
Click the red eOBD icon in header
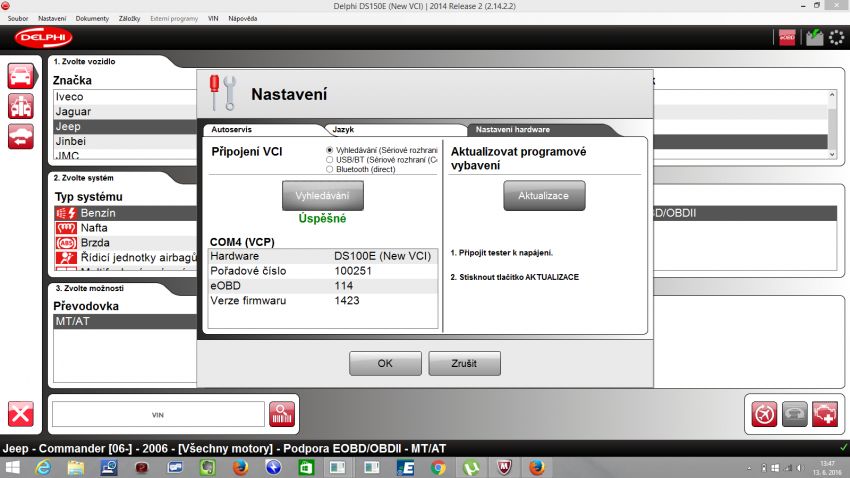(787, 37)
